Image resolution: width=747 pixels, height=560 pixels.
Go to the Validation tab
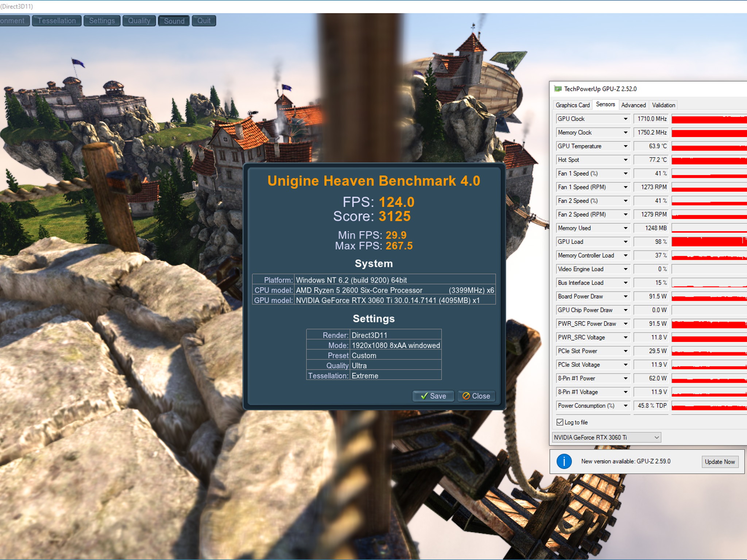click(x=663, y=105)
